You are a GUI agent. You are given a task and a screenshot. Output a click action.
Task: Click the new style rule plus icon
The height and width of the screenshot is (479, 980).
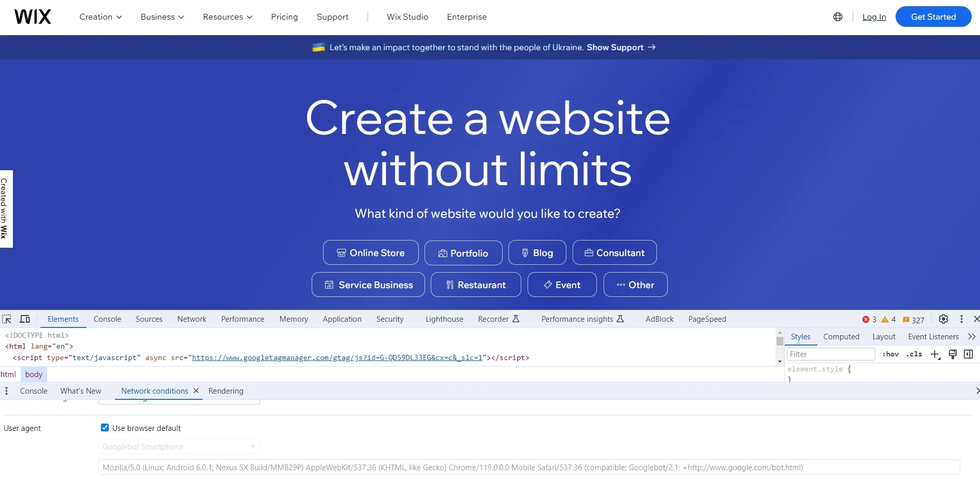coord(935,354)
